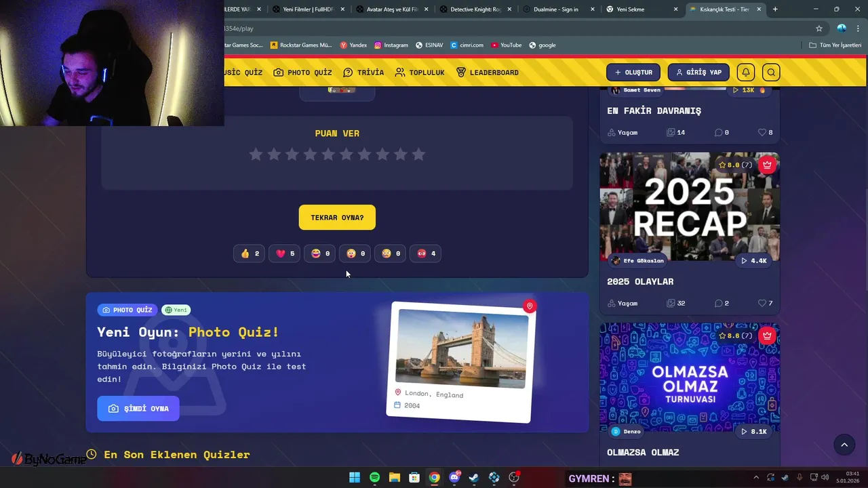Rate the quiz with the fifth star
The height and width of the screenshot is (488, 868).
point(328,155)
